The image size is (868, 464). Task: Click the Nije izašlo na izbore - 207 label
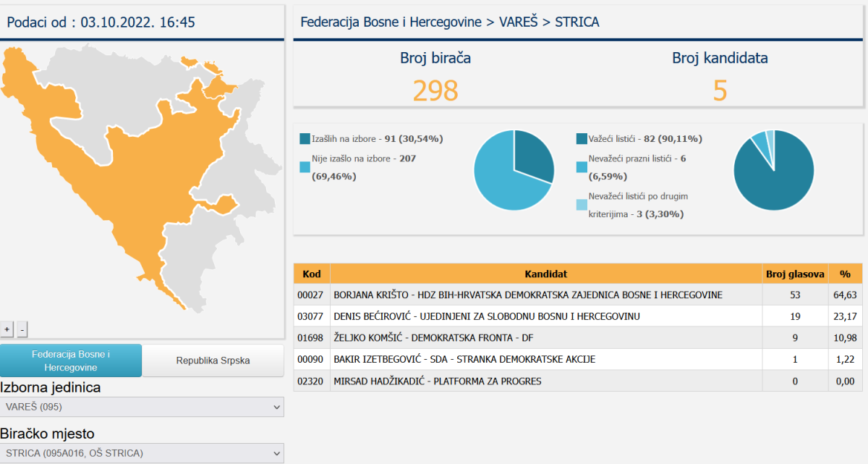click(364, 167)
